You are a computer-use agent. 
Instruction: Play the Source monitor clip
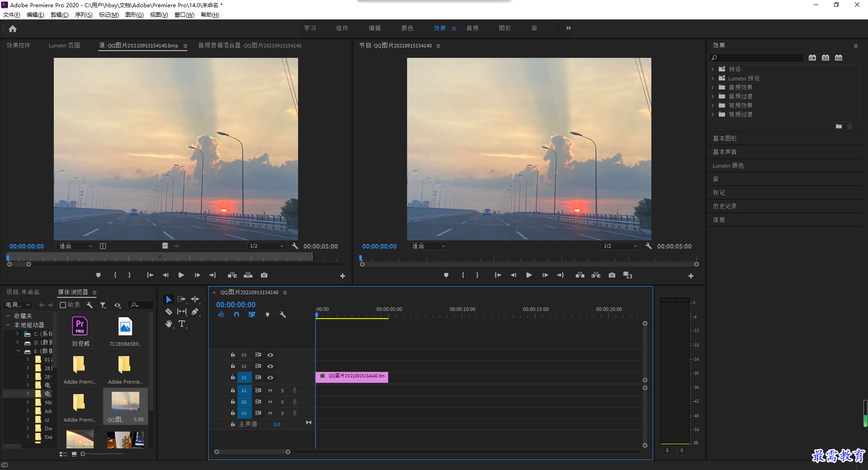click(181, 275)
